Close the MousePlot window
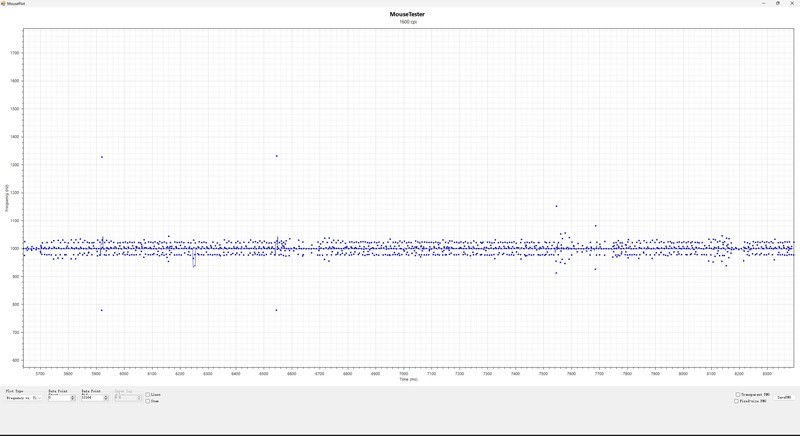 click(x=792, y=3)
